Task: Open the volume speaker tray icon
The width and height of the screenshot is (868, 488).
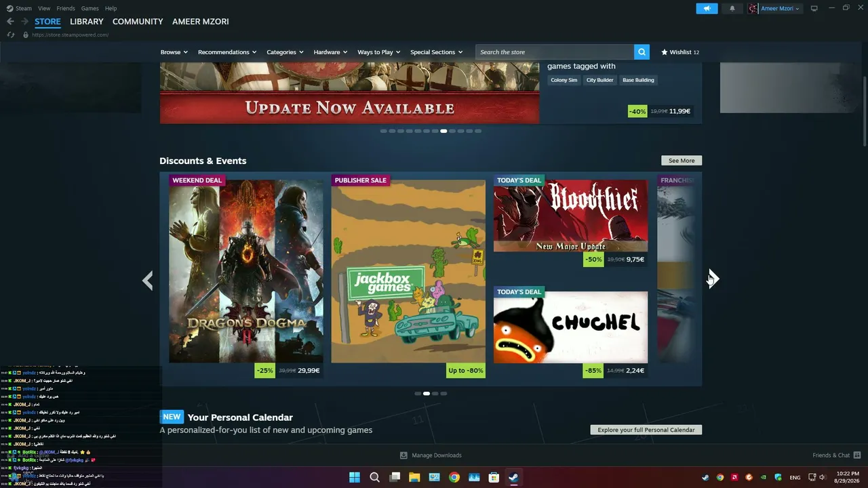Action: (822, 477)
